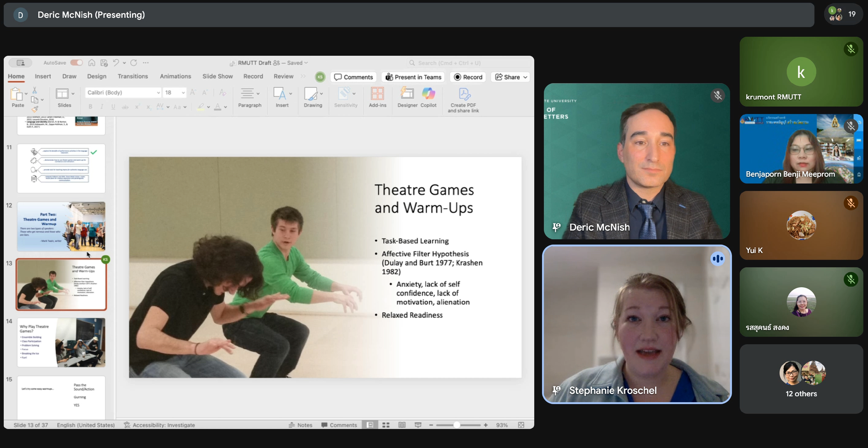Switch to the Transitions ribbon tab
Image resolution: width=868 pixels, height=448 pixels.
[x=132, y=77]
